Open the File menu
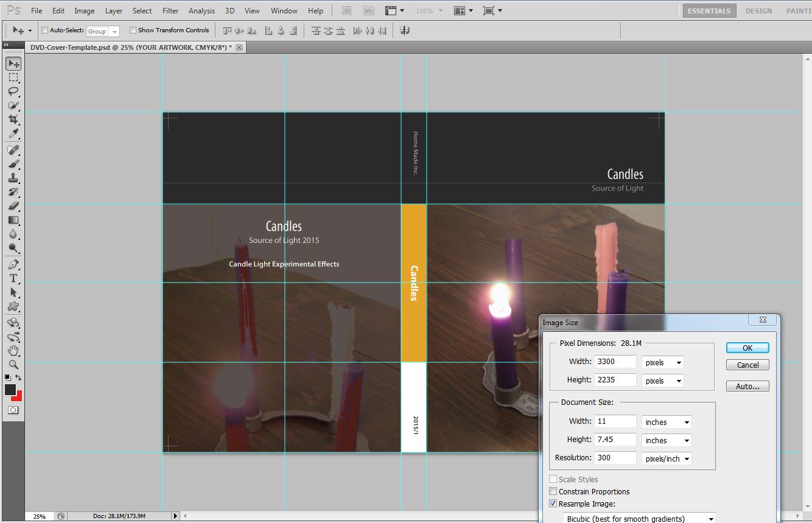This screenshot has height=523, width=812. (37, 11)
